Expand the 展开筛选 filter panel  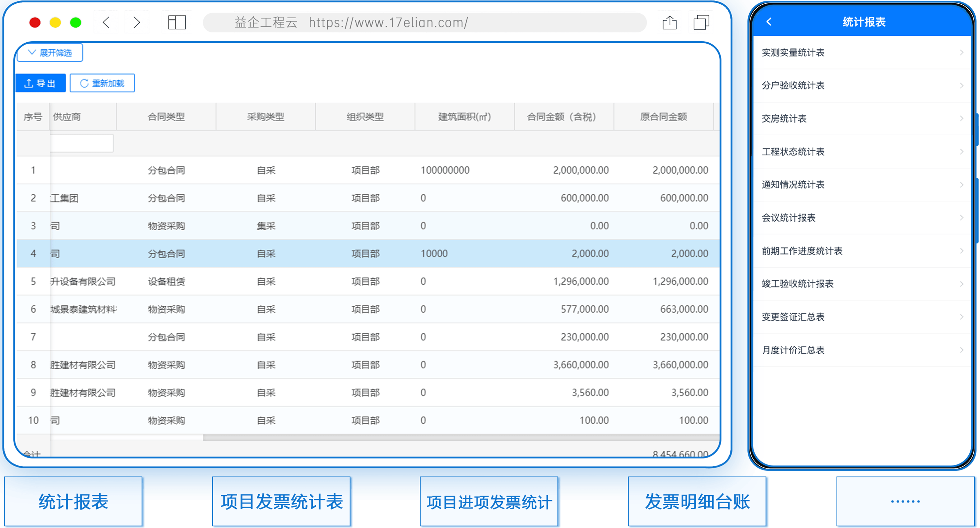coord(50,53)
